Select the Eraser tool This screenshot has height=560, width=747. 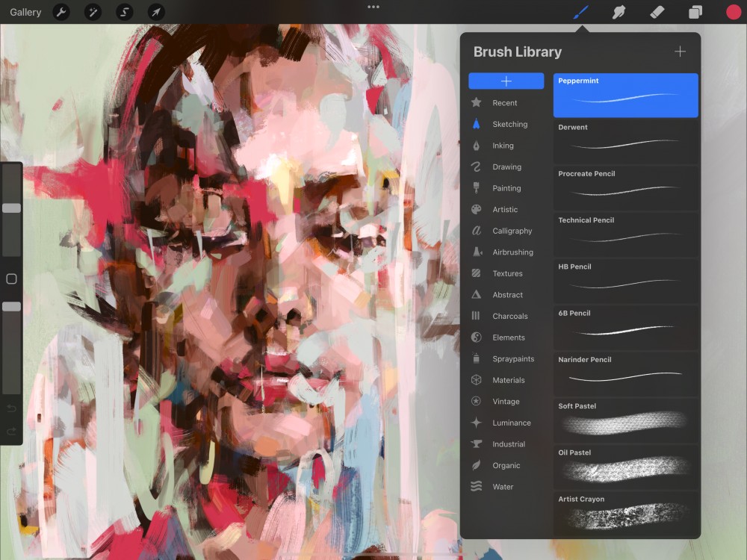tap(657, 12)
